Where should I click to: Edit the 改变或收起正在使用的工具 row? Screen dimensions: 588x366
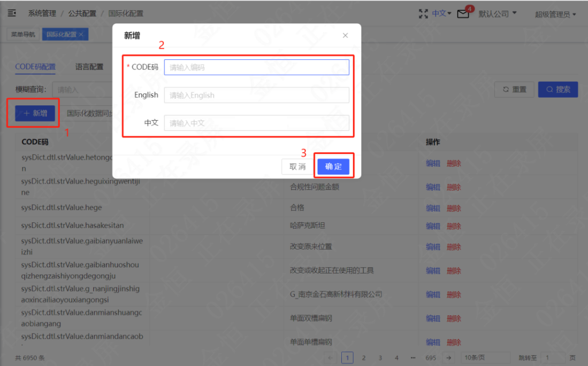click(433, 270)
